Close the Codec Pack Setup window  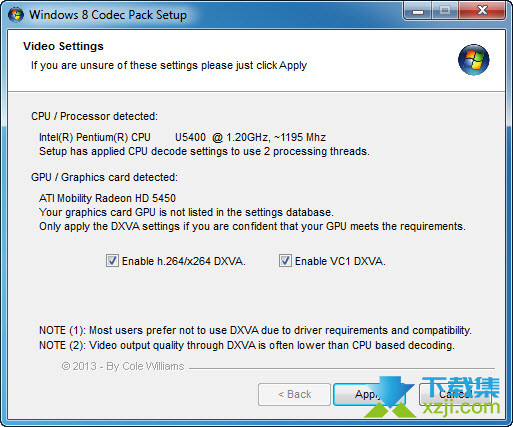tap(482, 11)
